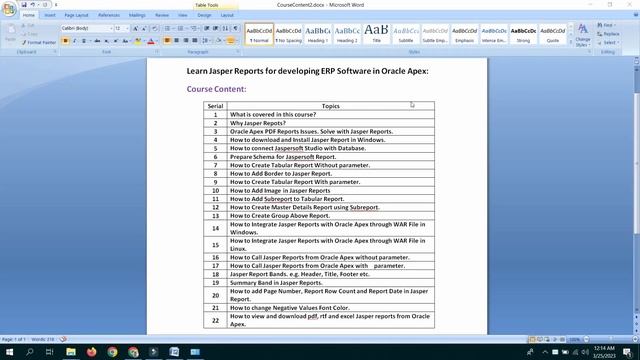Increase paragraph indent
This screenshot has height=360, width=640.
pos(216,28)
